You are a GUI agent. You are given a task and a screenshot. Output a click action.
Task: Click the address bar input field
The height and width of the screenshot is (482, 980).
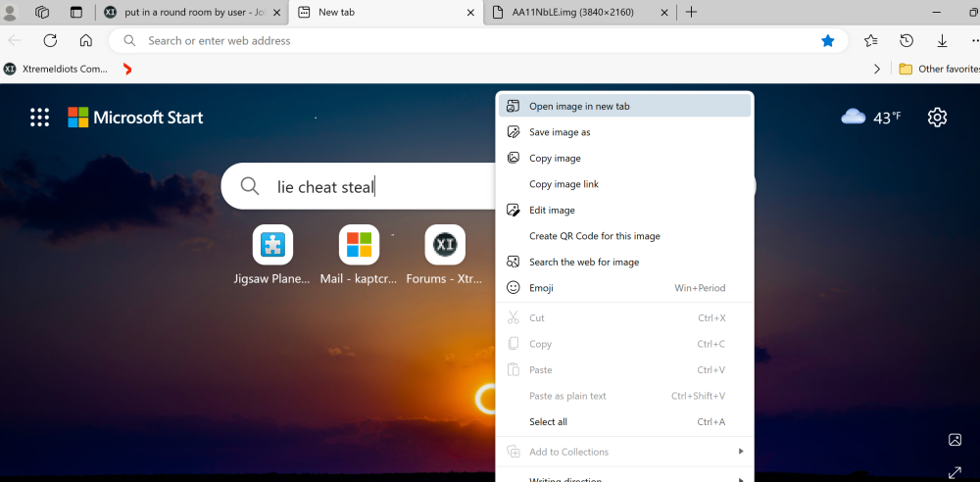click(x=470, y=41)
